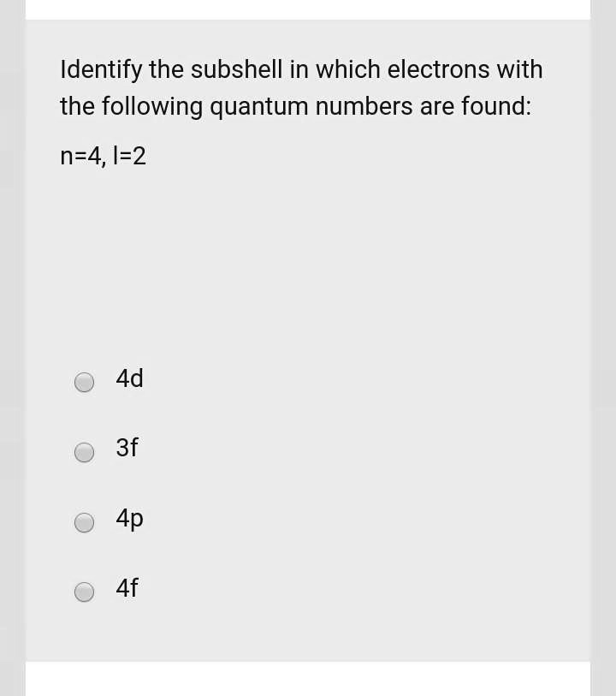Select the correct answer 4d option

[x=84, y=382]
